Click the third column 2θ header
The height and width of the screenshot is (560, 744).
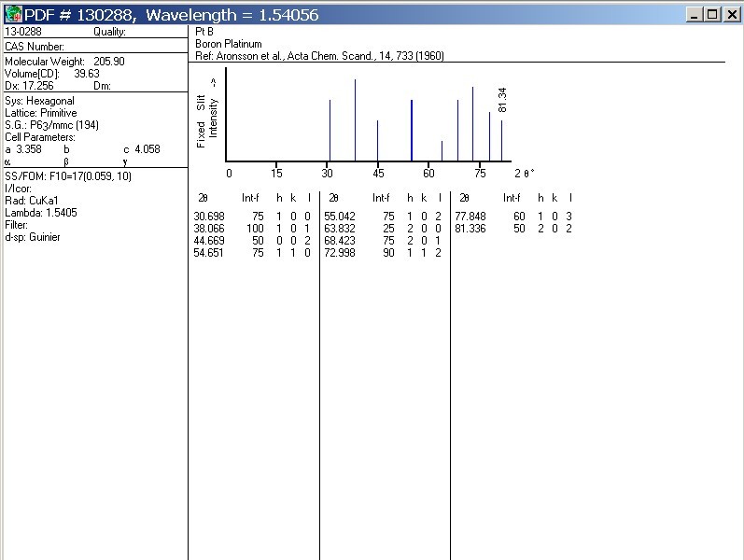click(x=465, y=198)
